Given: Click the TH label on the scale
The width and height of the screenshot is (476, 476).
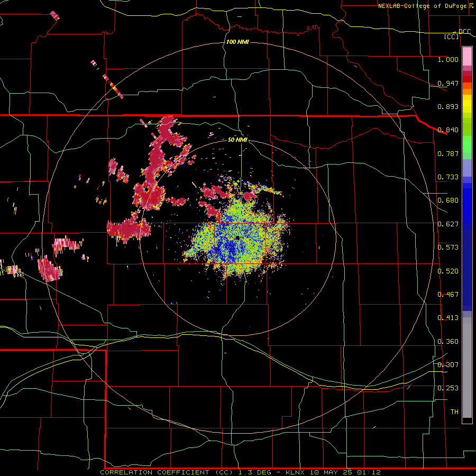Looking at the screenshot, I should (x=454, y=412).
